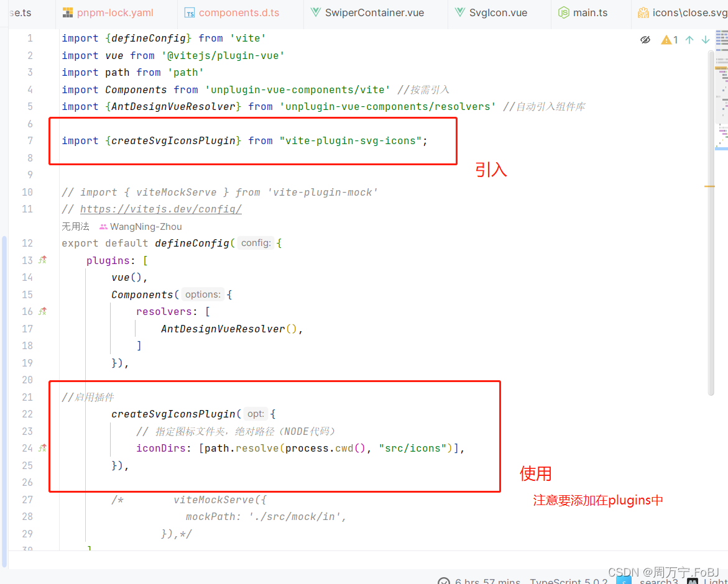Screen dimensions: 728x584
Task: Click the '@vitejs/plugin-vue' import string
Action: [223, 56]
